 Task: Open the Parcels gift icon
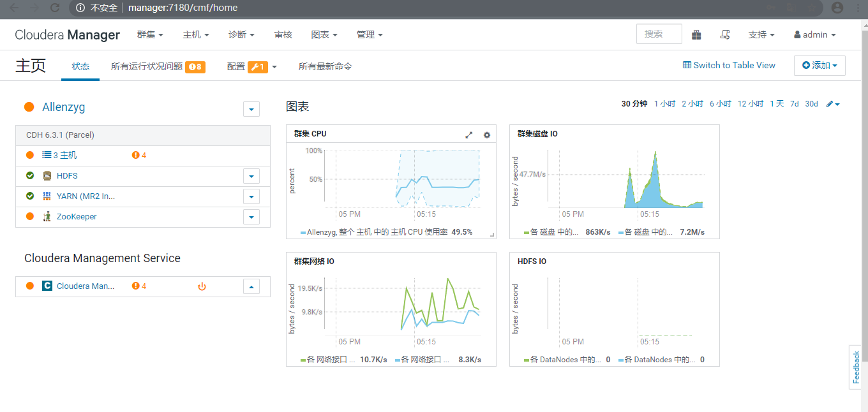(x=696, y=34)
